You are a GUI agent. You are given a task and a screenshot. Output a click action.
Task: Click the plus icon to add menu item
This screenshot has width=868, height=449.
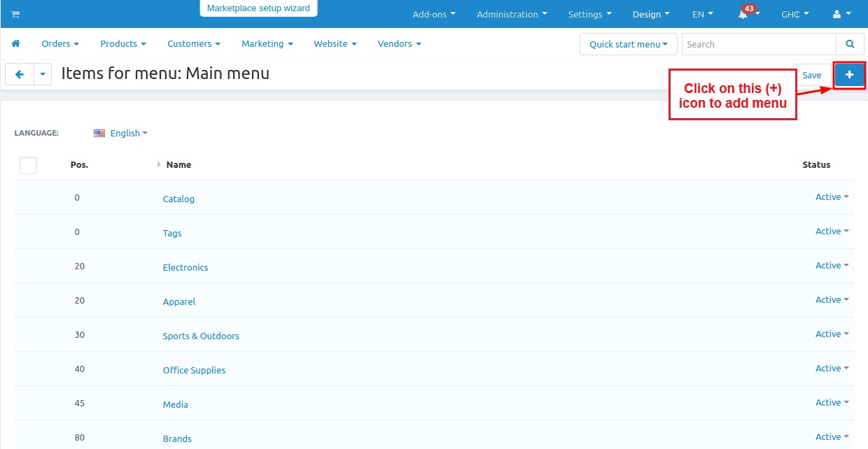tap(849, 75)
